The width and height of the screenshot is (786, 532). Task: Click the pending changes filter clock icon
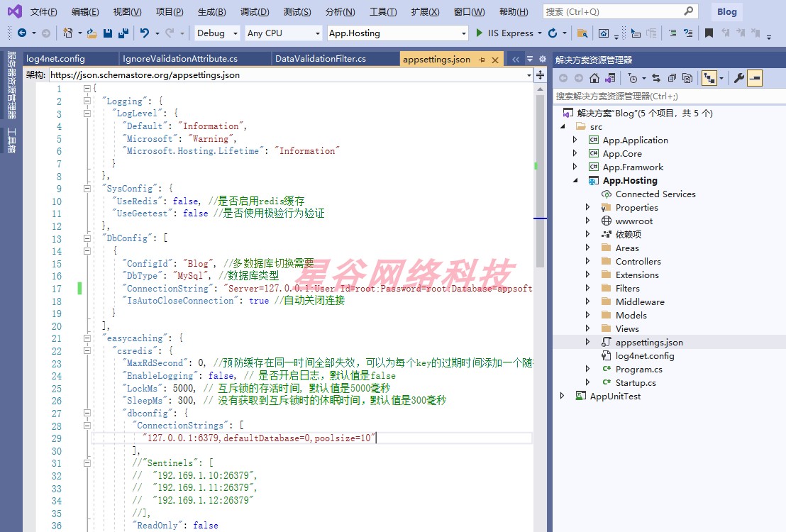pos(633,78)
